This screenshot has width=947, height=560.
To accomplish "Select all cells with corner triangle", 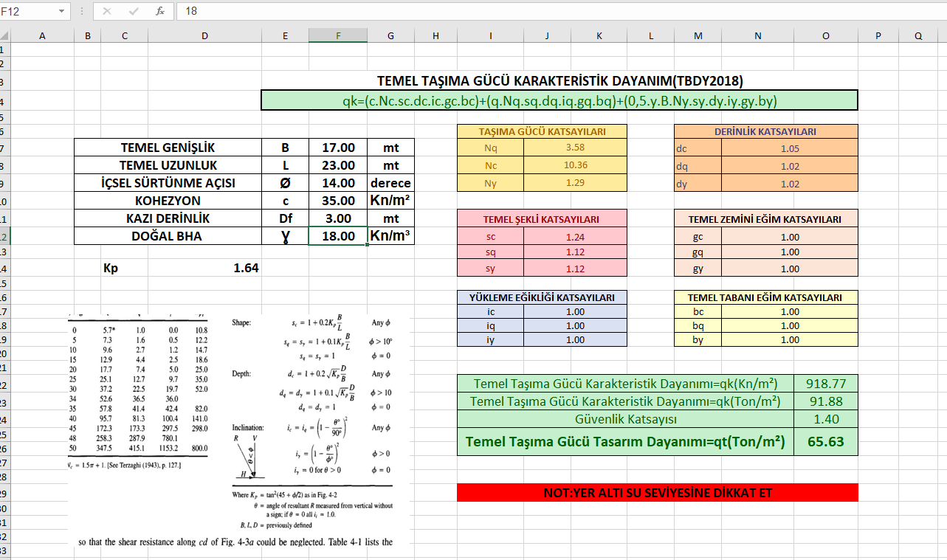I will (x=4, y=35).
